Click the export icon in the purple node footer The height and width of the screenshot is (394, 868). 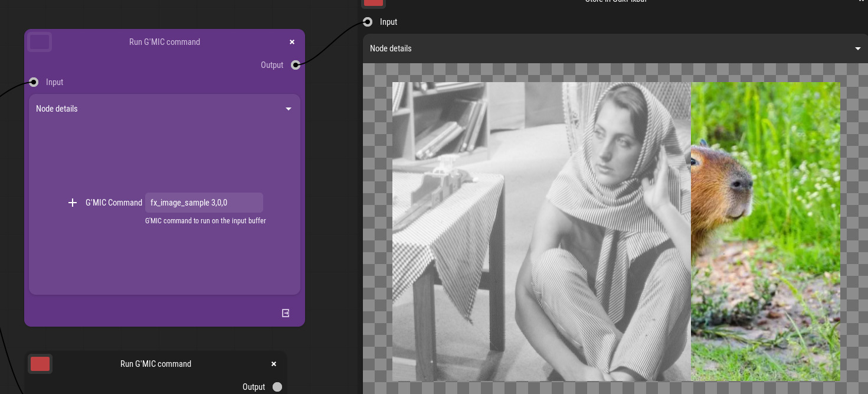click(x=286, y=313)
